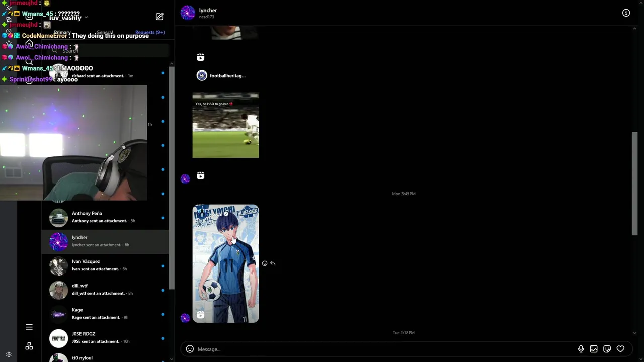
Task: Click Ivan Vázquez's avatar
Action: tap(58, 266)
